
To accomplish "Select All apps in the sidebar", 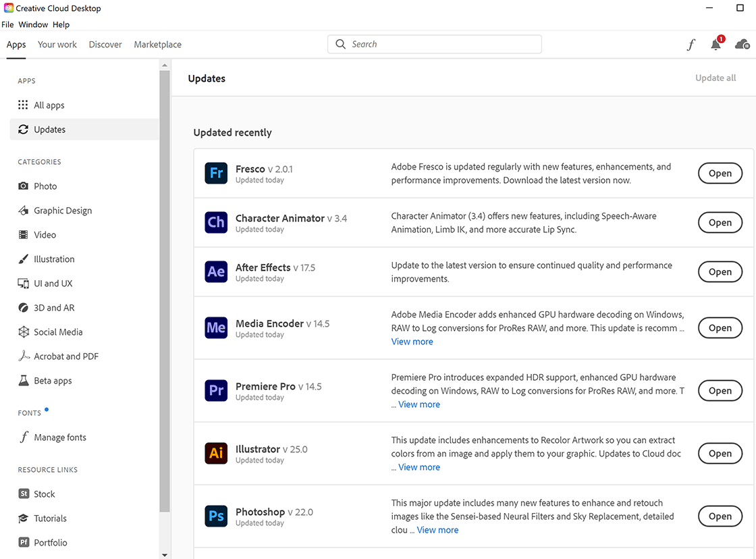I will [84, 105].
